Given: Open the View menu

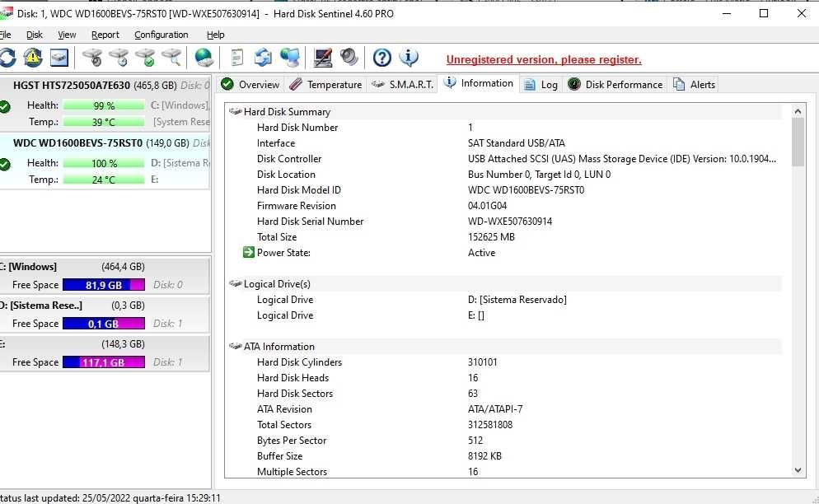Looking at the screenshot, I should point(67,35).
